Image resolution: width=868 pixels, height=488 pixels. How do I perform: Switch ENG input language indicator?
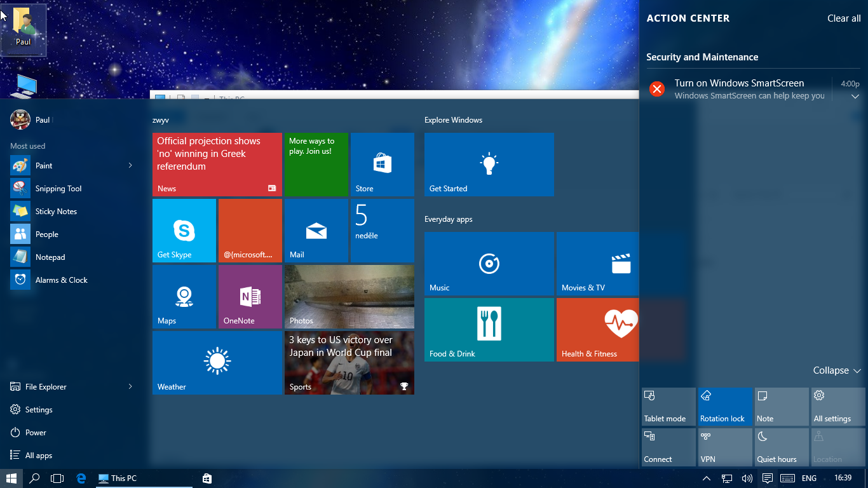click(x=809, y=478)
